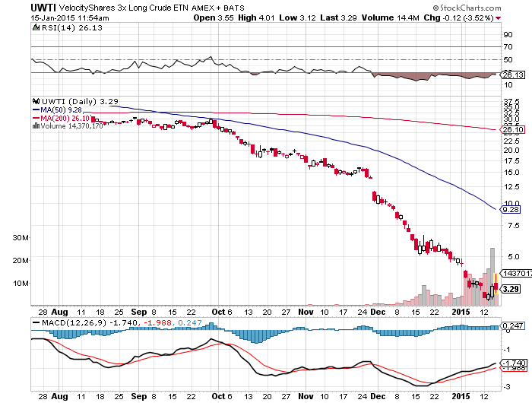532x403 pixels.
Task: Click the 0.247 MACD histogram tag on right
Action: tap(513, 325)
